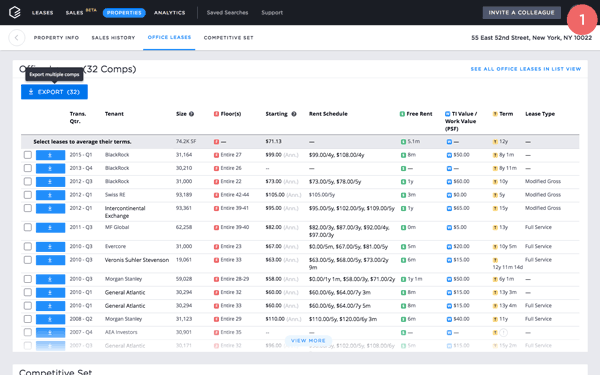Click the CompStak logo icon
This screenshot has width=600, height=375.
point(15,12)
